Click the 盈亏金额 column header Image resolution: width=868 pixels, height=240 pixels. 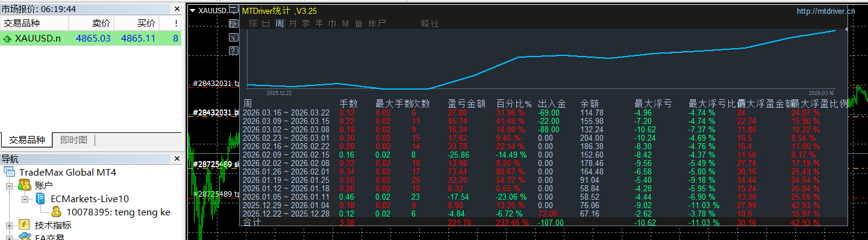[467, 103]
